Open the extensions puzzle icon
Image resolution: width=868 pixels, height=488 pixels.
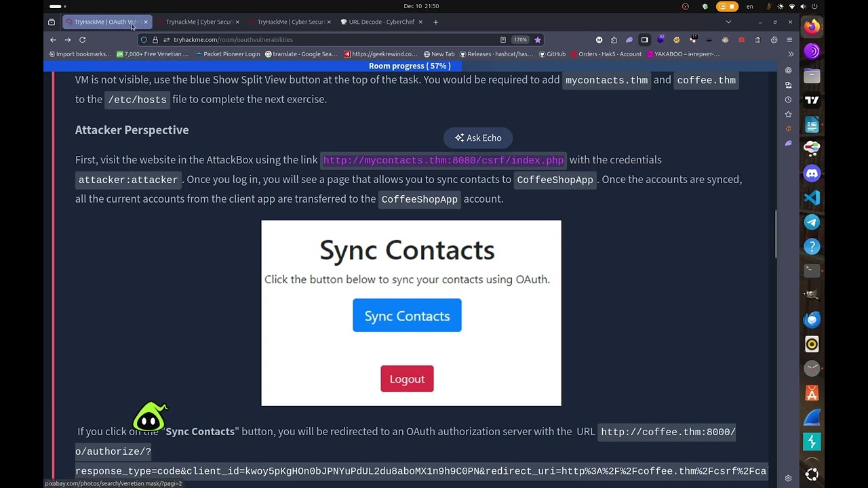coord(614,40)
